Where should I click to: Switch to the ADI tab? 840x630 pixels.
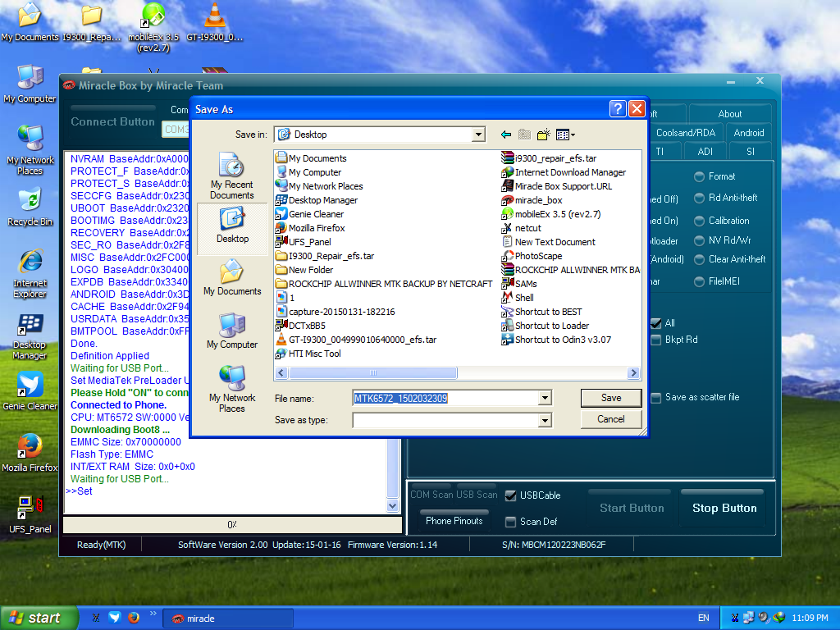[x=705, y=152]
